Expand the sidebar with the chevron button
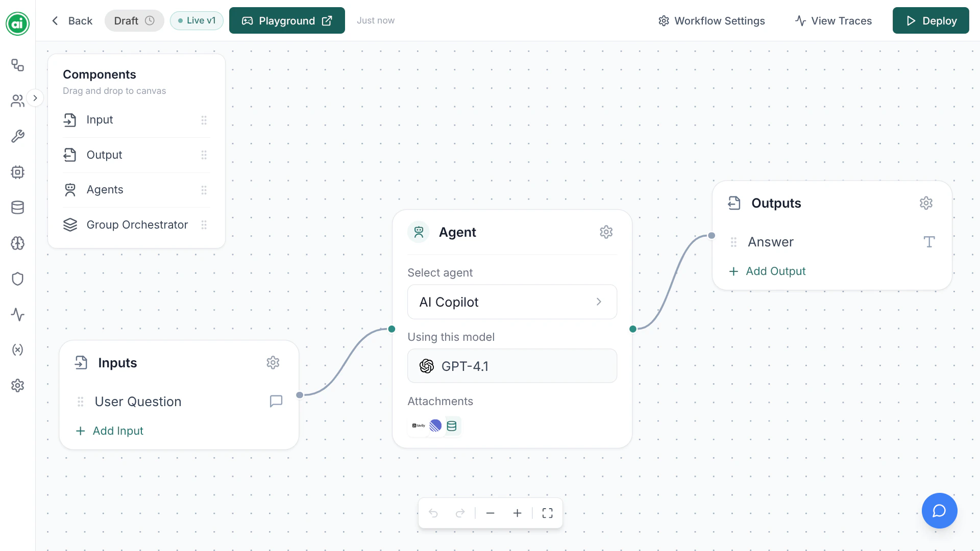This screenshot has height=551, width=980. click(35, 98)
